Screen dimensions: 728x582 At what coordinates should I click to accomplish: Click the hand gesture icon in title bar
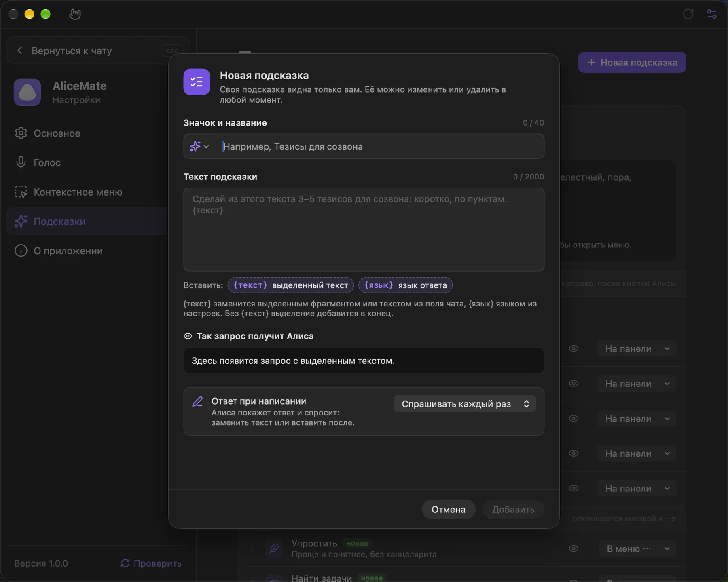point(75,14)
